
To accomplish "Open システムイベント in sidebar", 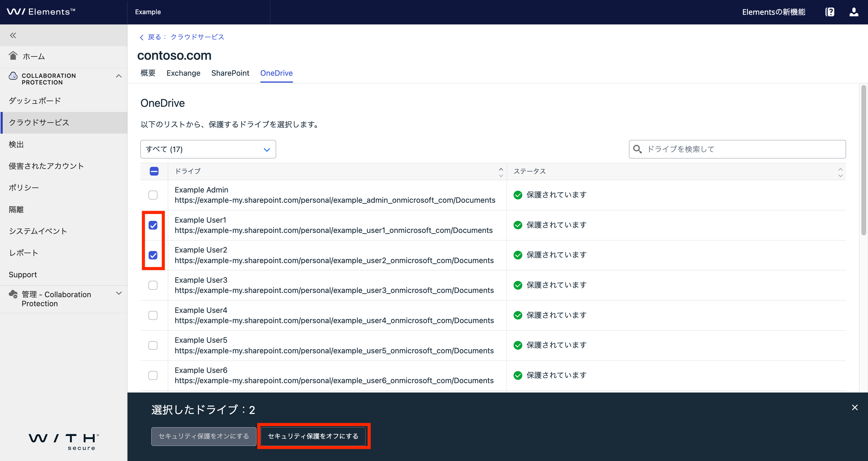I will (64, 231).
